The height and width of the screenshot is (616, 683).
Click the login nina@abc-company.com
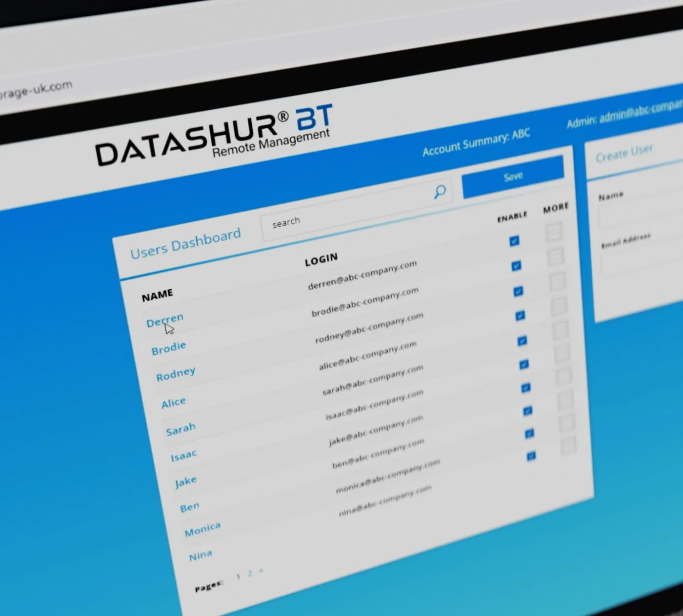click(x=385, y=501)
